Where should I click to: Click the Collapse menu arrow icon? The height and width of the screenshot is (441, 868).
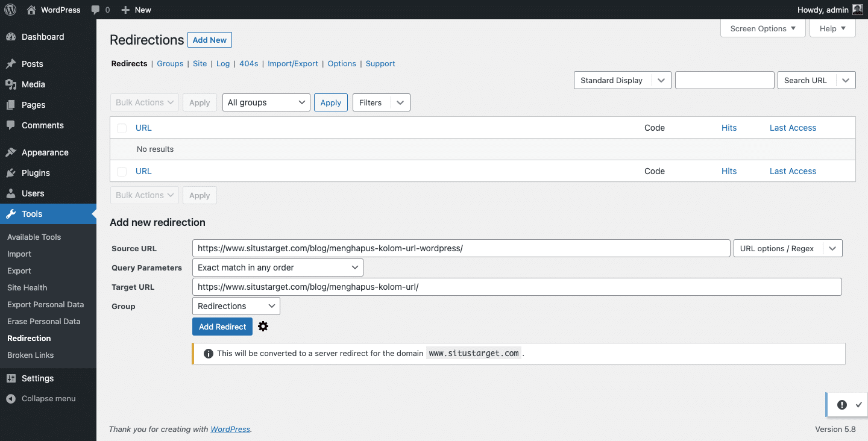coord(11,399)
